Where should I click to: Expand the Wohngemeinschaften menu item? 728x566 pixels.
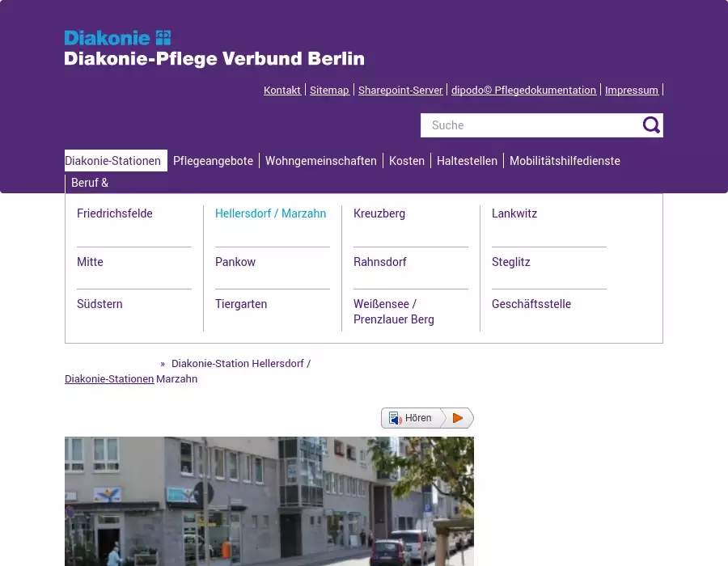(x=320, y=161)
